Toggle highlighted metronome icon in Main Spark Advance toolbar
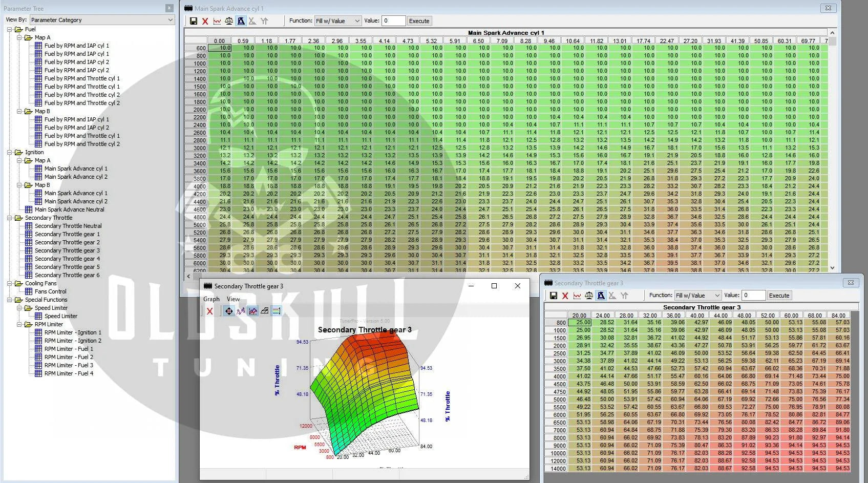Image resolution: width=868 pixels, height=483 pixels. pyautogui.click(x=241, y=21)
